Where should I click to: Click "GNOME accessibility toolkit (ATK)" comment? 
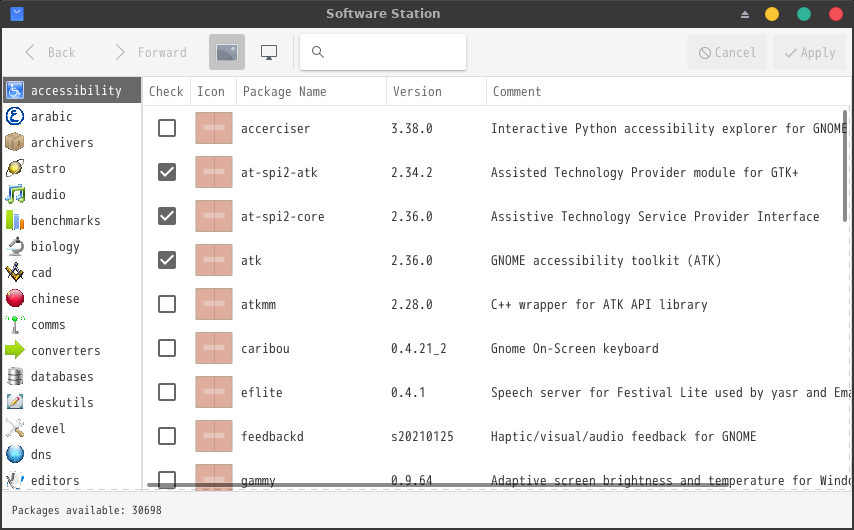pos(606,260)
